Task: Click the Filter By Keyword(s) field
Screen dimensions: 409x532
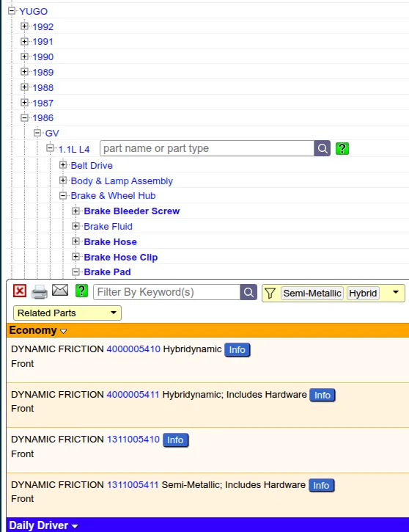Action: (166, 292)
